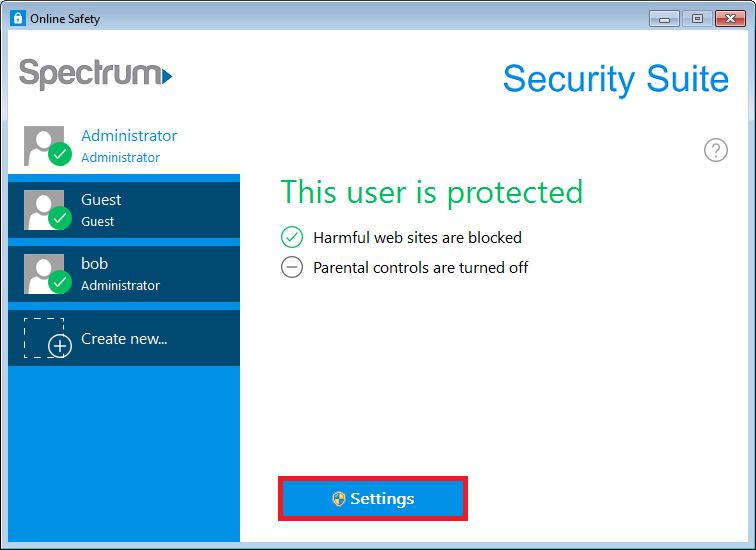The image size is (756, 550).
Task: Minimize the Online Safety window
Action: [664, 19]
